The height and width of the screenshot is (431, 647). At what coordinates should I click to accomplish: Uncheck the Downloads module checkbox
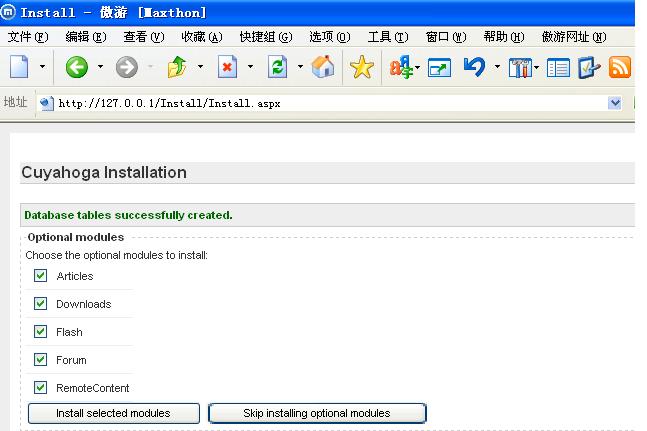(x=40, y=304)
